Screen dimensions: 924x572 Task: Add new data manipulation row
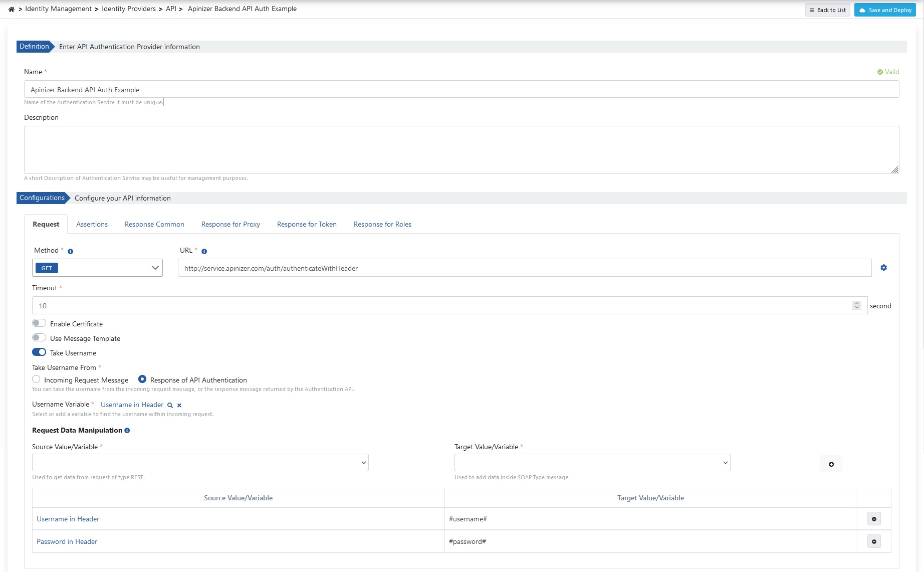[x=831, y=464]
